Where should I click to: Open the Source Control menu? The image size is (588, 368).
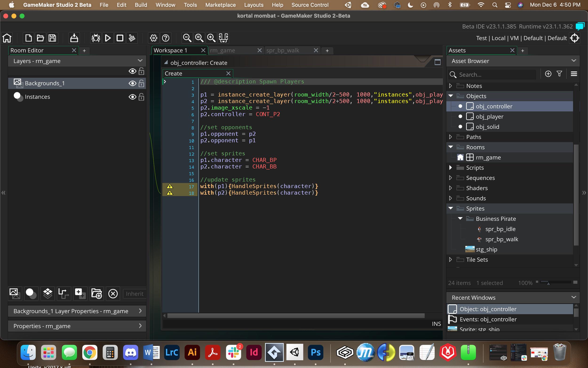[310, 5]
